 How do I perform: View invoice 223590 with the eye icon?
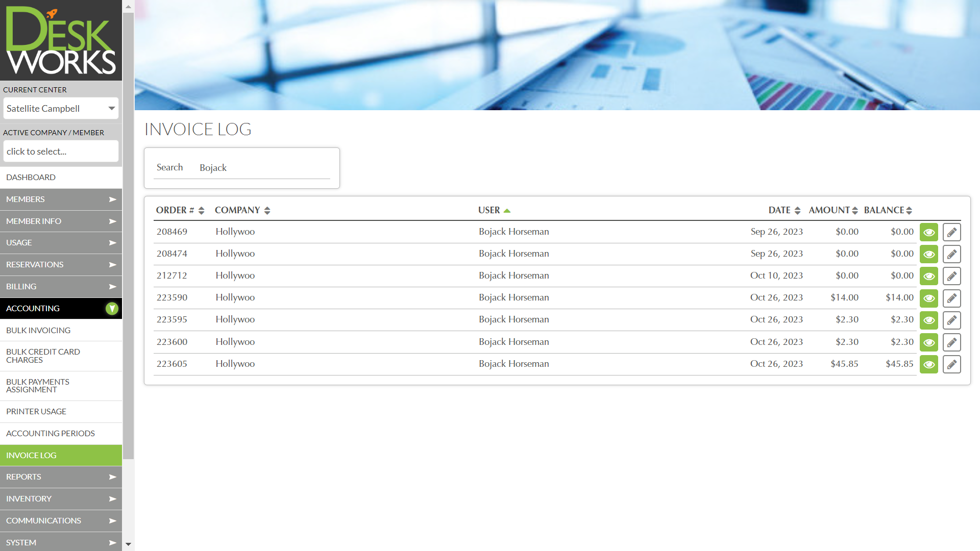[x=928, y=298]
